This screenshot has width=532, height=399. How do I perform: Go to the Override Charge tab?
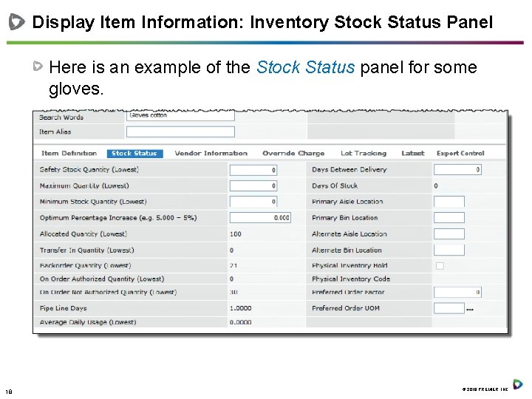pyautogui.click(x=293, y=154)
